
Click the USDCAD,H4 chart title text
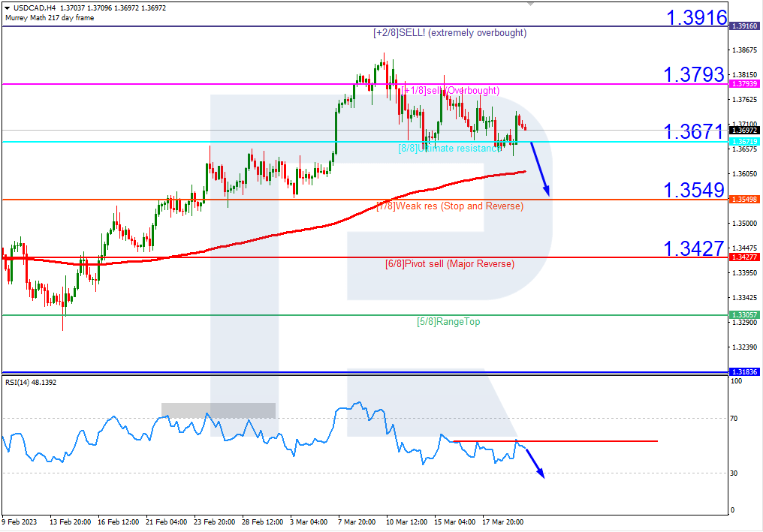pyautogui.click(x=34, y=8)
